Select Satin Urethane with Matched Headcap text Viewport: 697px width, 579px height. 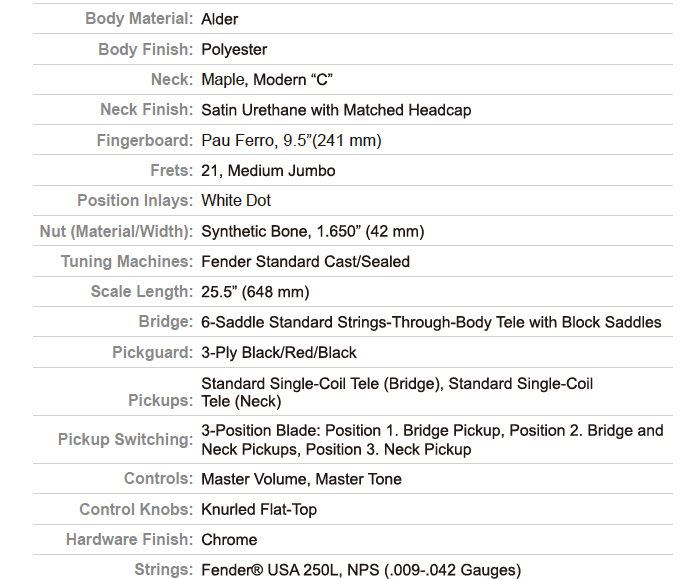coord(336,110)
